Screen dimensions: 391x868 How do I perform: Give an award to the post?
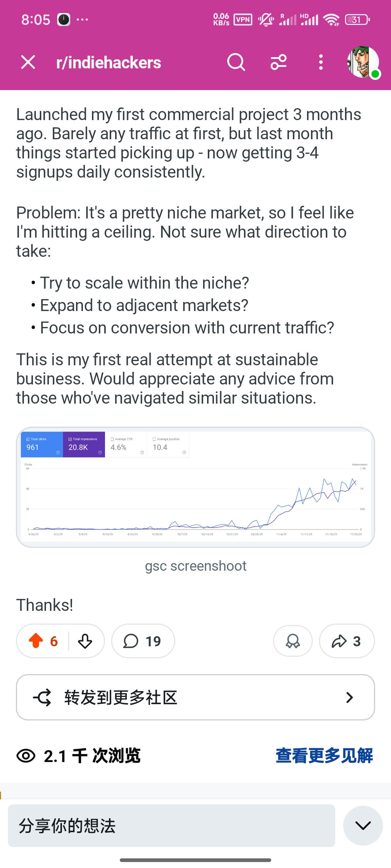click(x=293, y=641)
